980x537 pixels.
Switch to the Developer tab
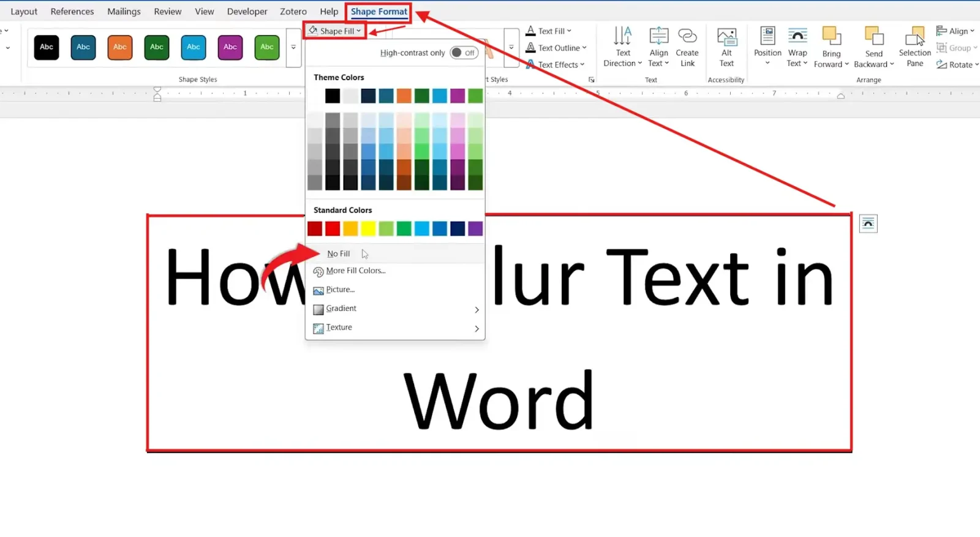pos(247,12)
